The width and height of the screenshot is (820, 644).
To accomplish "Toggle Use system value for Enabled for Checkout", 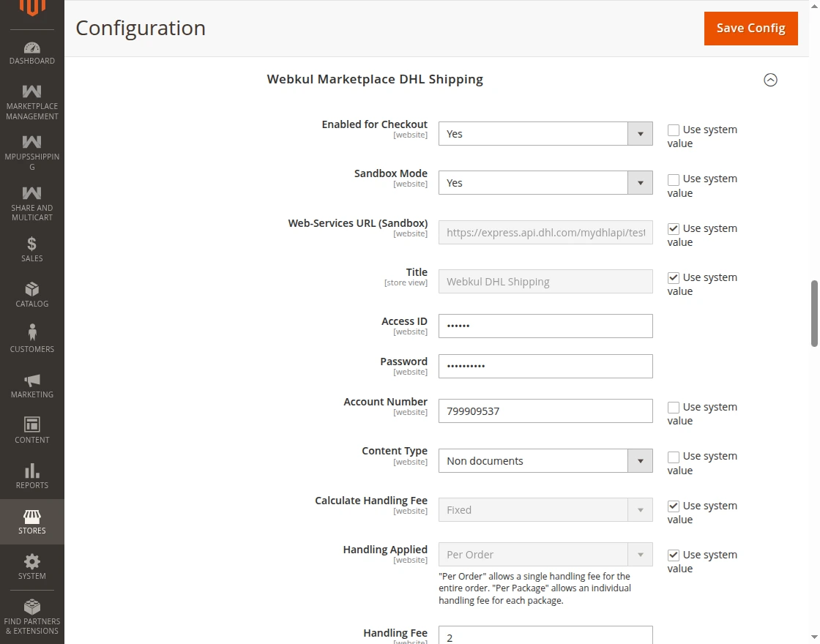I will 674,130.
